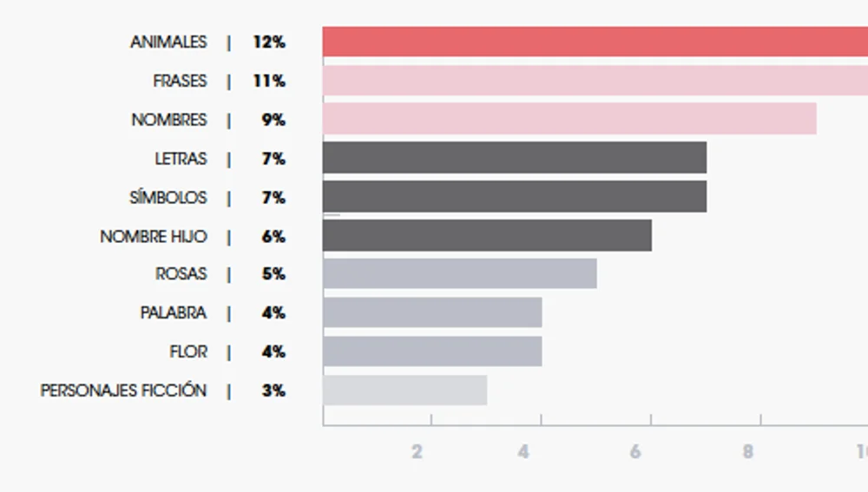Select the PALABRA bar

pyautogui.click(x=432, y=312)
